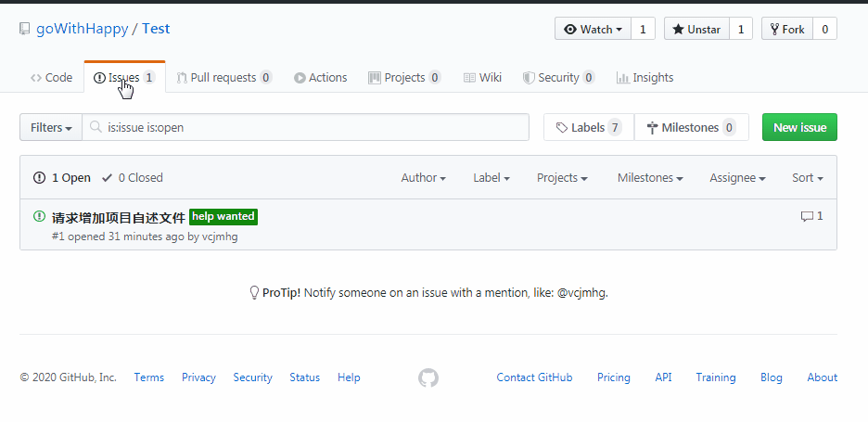Viewport: 868px width, 422px height.
Task: Switch to the Pull requests tab
Action: (x=224, y=78)
